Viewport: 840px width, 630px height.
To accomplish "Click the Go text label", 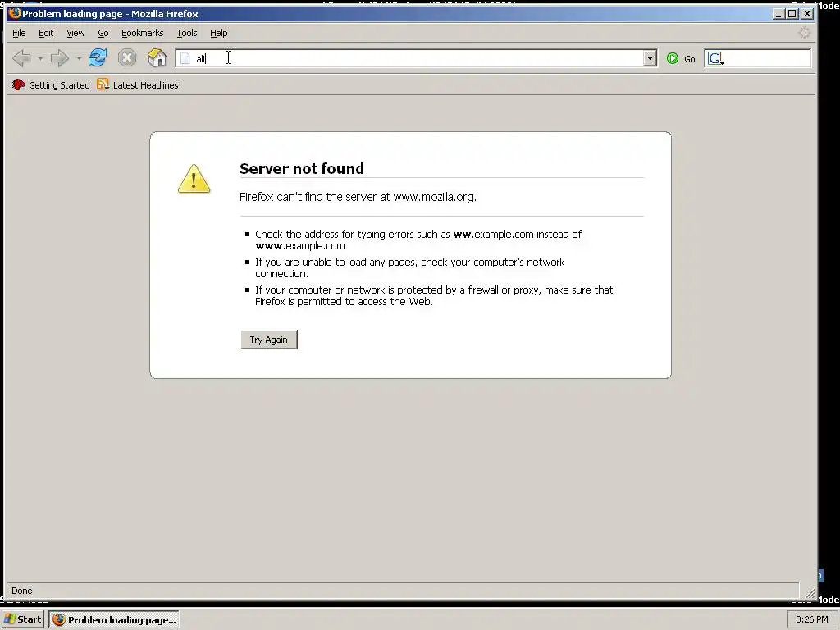I will click(689, 59).
